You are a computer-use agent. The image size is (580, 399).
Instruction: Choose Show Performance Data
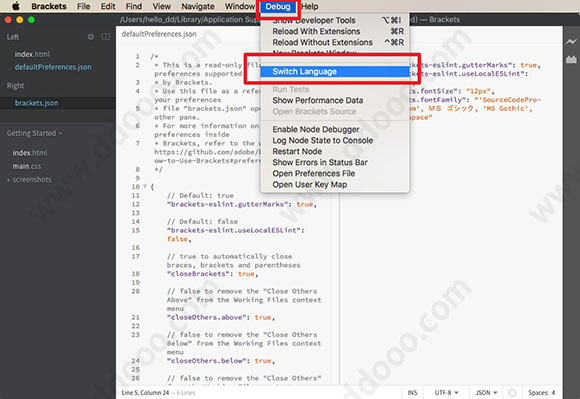point(335,100)
